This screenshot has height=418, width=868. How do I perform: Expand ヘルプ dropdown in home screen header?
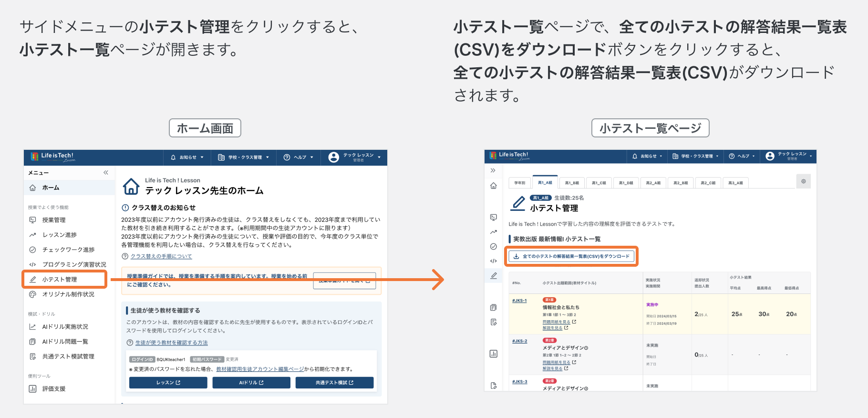298,157
